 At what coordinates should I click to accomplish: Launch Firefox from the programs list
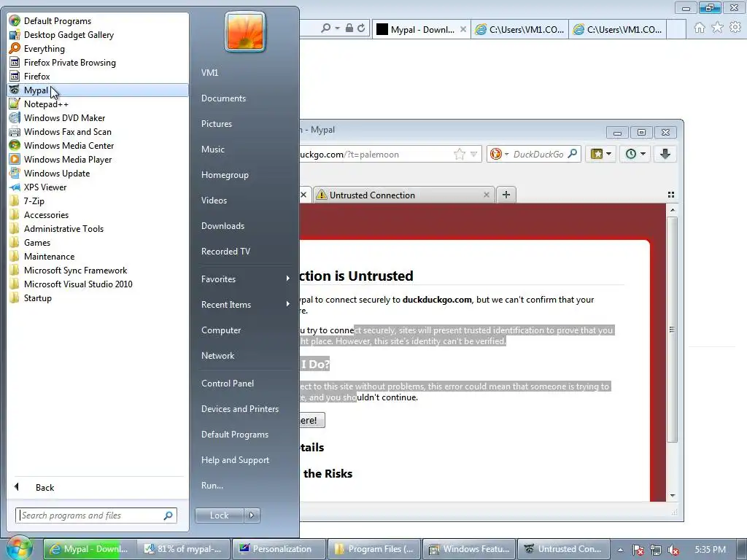(98, 76)
